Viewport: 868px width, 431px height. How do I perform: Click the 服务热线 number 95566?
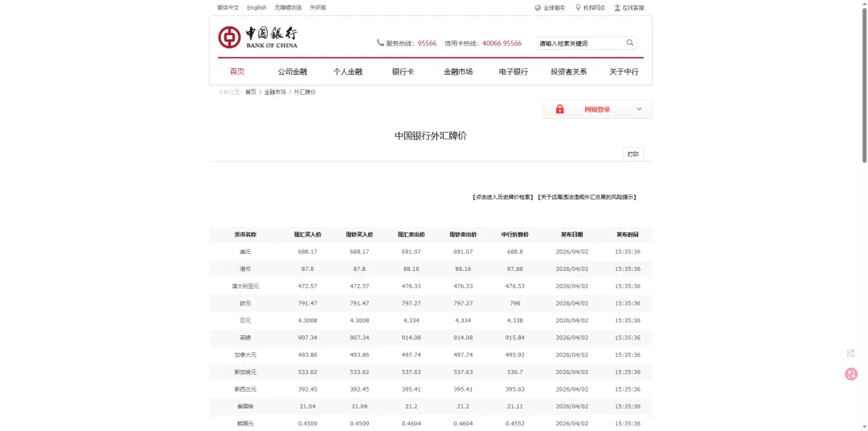tap(427, 43)
